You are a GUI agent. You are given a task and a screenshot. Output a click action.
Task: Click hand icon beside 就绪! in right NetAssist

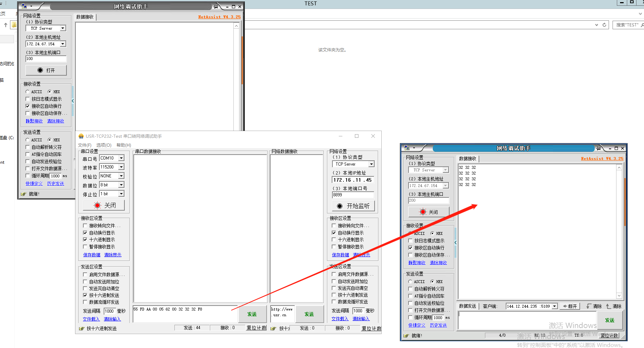click(x=406, y=336)
